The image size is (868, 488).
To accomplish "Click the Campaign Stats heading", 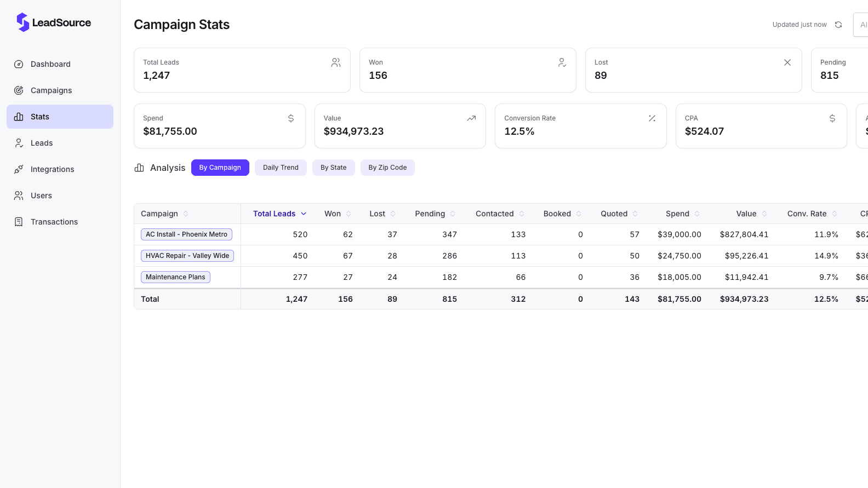I will coord(182,25).
